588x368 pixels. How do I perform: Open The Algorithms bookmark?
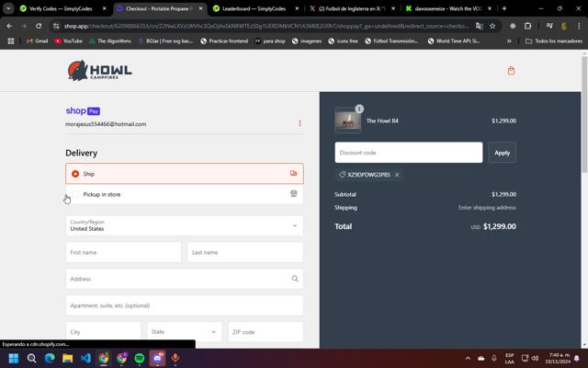point(110,40)
